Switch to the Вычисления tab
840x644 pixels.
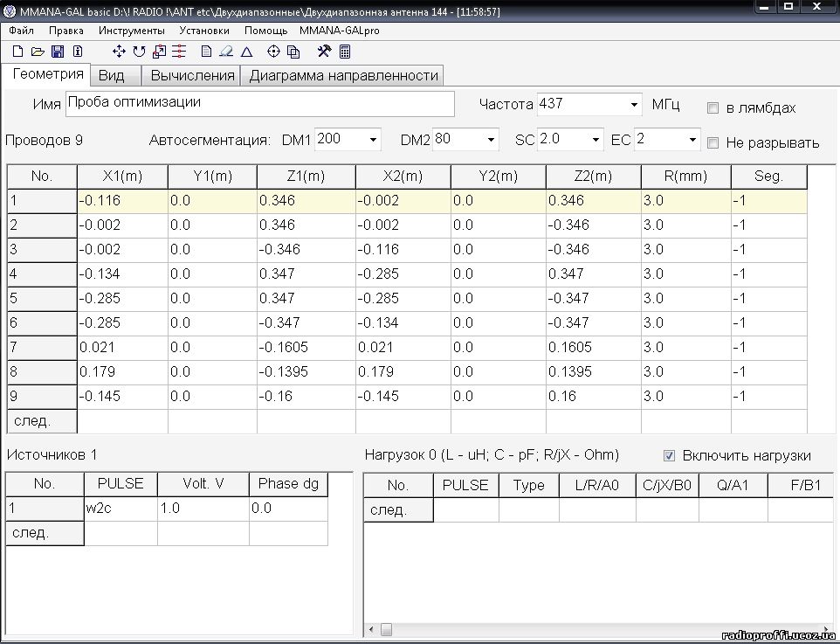192,76
